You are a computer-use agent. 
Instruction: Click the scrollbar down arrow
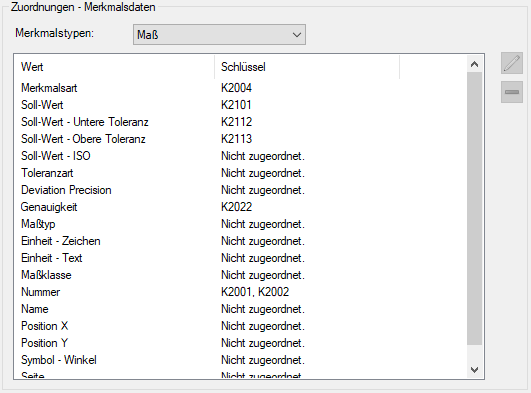click(474, 370)
